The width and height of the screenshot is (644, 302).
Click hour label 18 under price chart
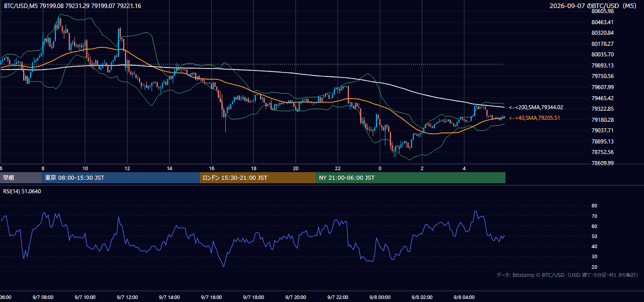[253, 168]
